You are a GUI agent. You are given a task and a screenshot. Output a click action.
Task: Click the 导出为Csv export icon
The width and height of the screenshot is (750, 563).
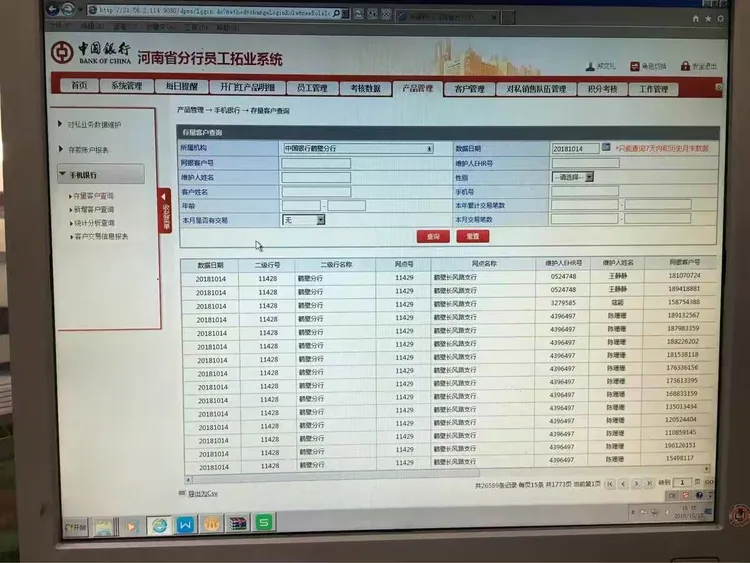pyautogui.click(x=182, y=493)
